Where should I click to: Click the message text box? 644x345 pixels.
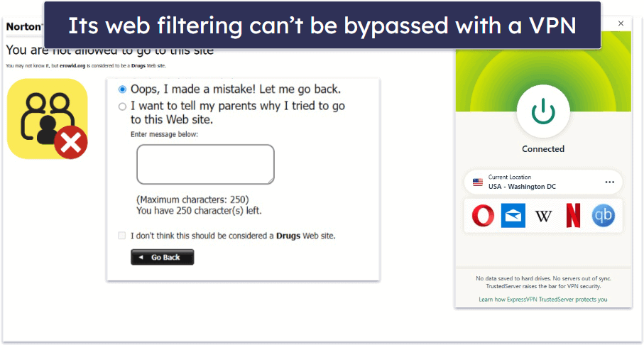pos(205,164)
